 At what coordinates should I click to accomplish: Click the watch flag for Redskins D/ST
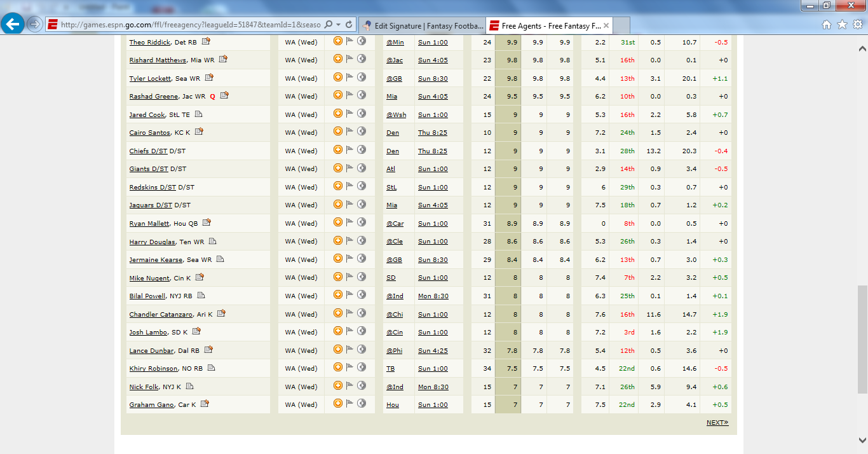point(349,187)
